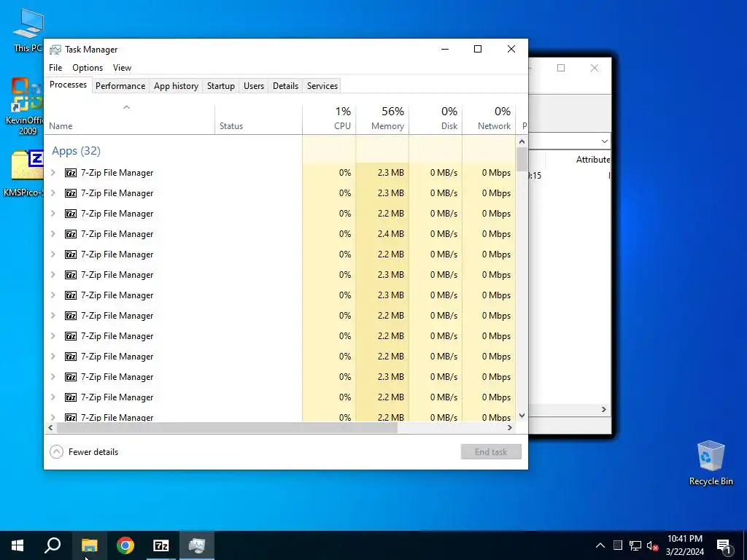Click the Task Manager taskbar icon

click(x=197, y=545)
